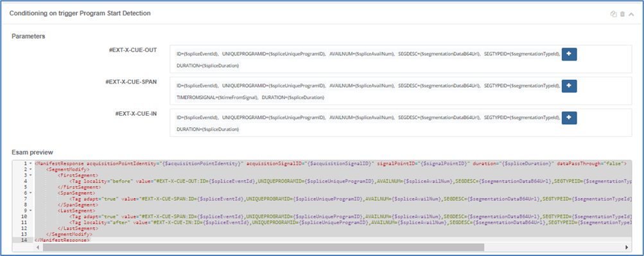
Task: Click the dataPassThrough attribute on line 1
Action: (590, 164)
